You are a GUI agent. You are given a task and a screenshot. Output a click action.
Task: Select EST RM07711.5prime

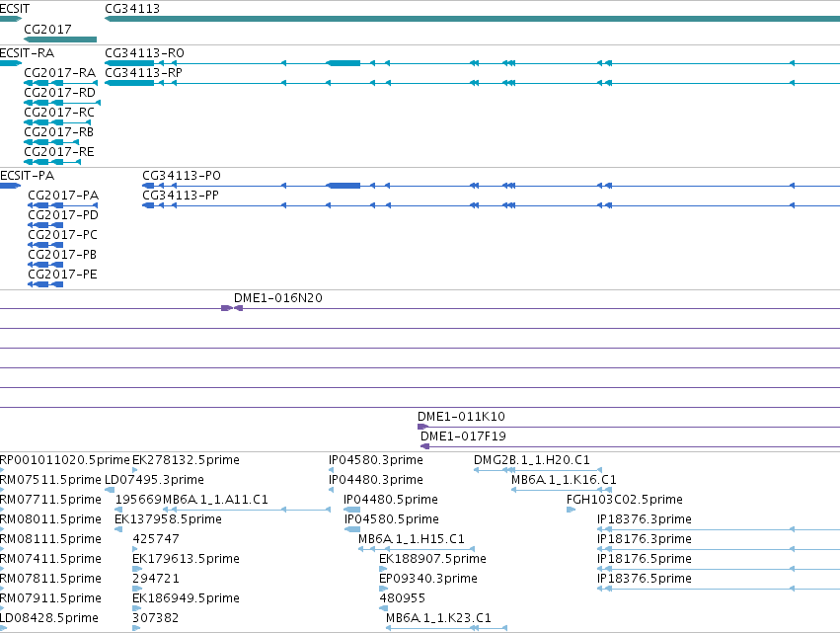(50, 500)
